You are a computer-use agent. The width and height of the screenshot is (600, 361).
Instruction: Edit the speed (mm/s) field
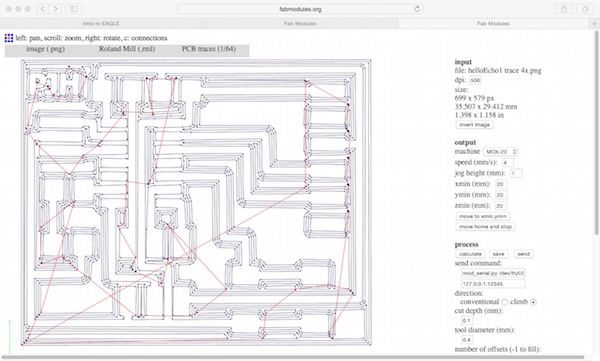point(507,163)
